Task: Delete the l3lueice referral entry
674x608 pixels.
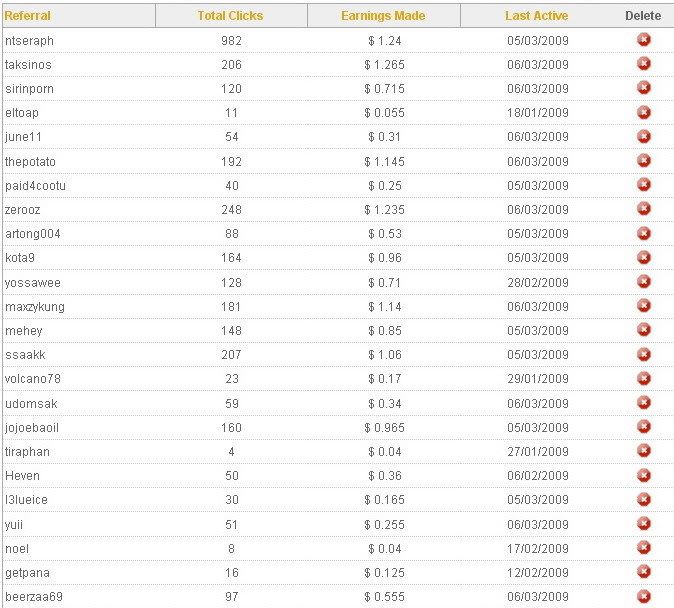Action: (x=643, y=499)
